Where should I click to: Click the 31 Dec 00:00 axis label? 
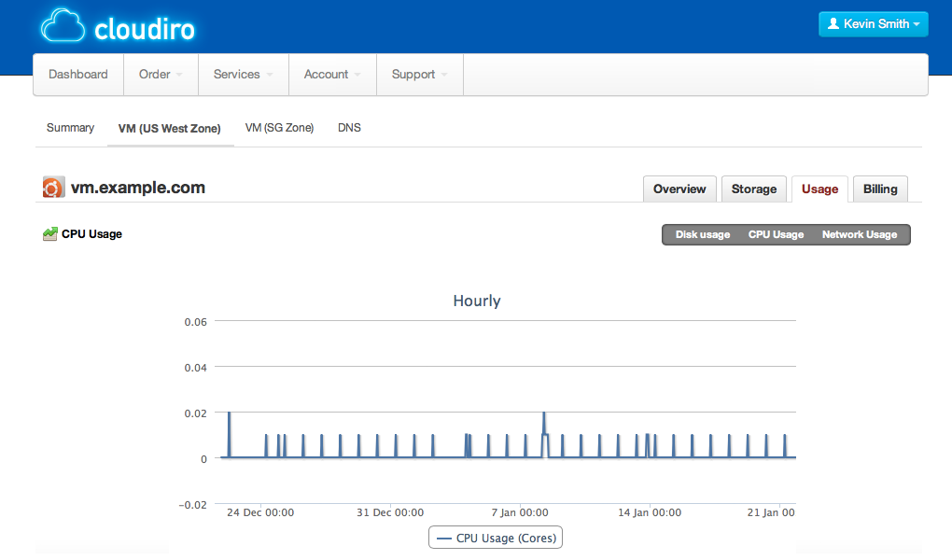(x=390, y=512)
